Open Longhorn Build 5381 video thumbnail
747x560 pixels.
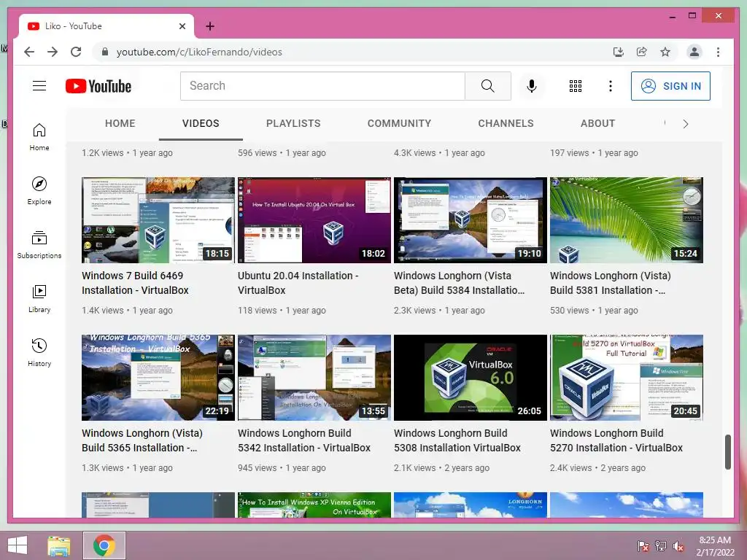(627, 220)
